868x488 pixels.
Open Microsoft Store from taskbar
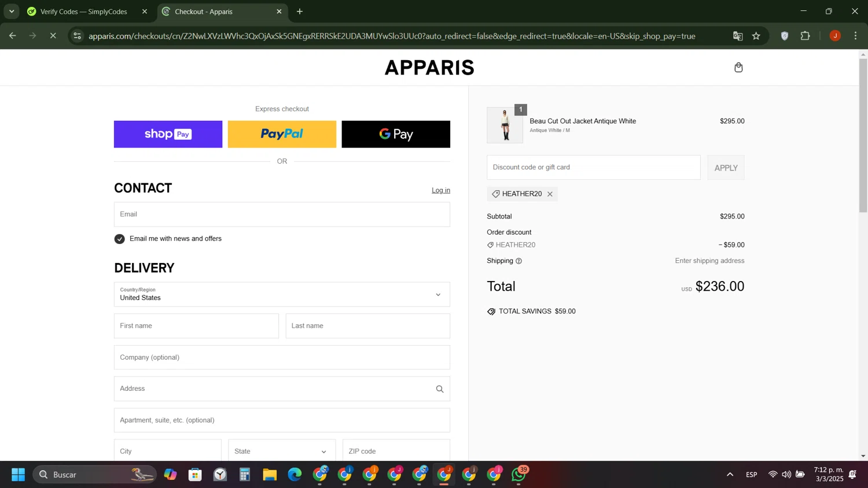[195, 475]
